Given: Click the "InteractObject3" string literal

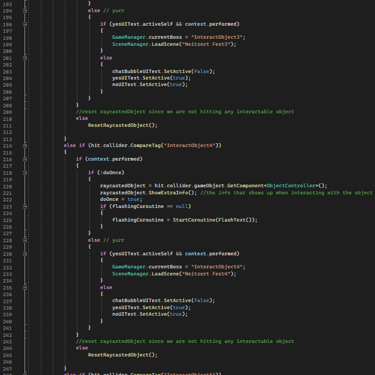Looking at the screenshot, I should click(217, 37).
